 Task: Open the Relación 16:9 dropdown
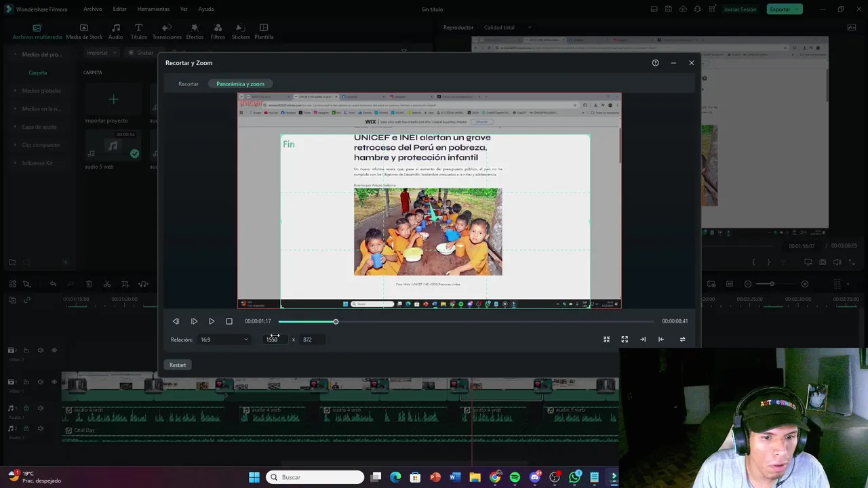(224, 340)
